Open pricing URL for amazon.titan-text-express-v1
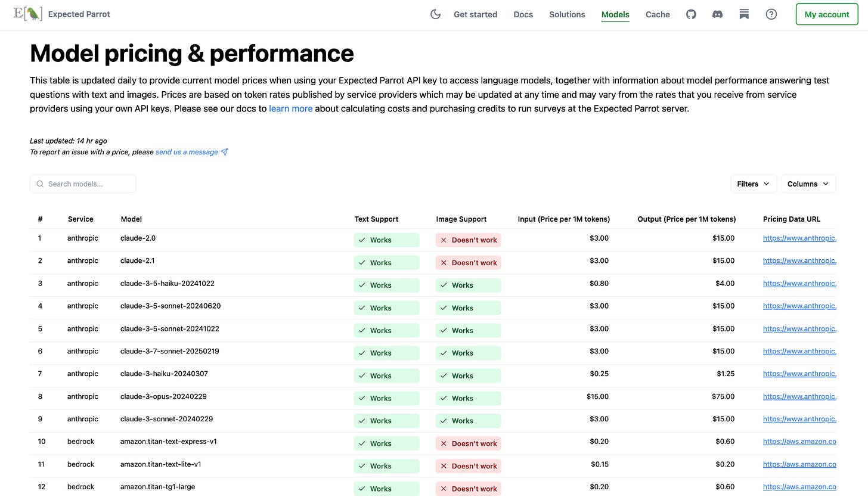Viewport: 868px width, 497px height. click(799, 442)
